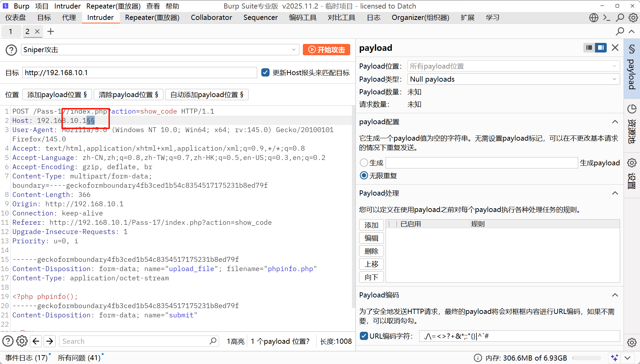Collapse the Payload编码 section
The image size is (640, 364).
pos(615,295)
